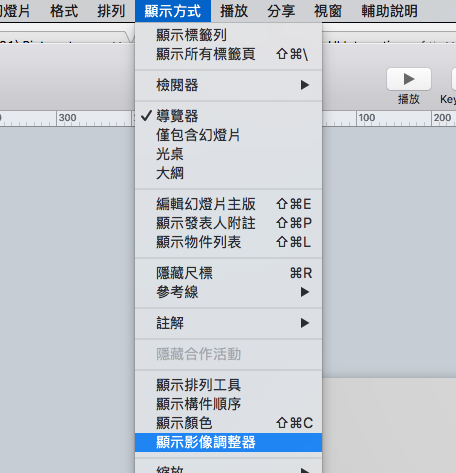Select 隱藏尺標 to hide rulers
456x473 pixels.
click(x=228, y=273)
